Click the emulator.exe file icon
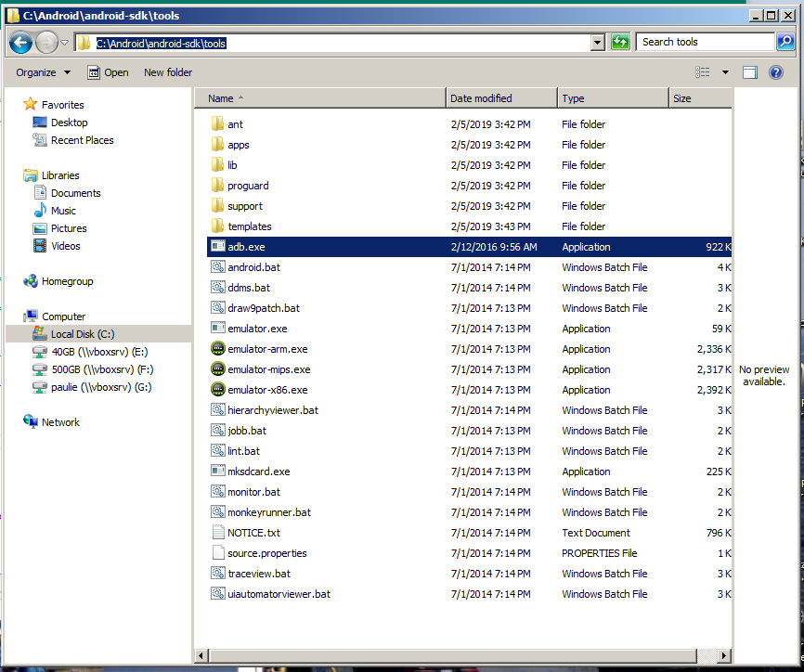The height and width of the screenshot is (672, 804). (x=218, y=328)
